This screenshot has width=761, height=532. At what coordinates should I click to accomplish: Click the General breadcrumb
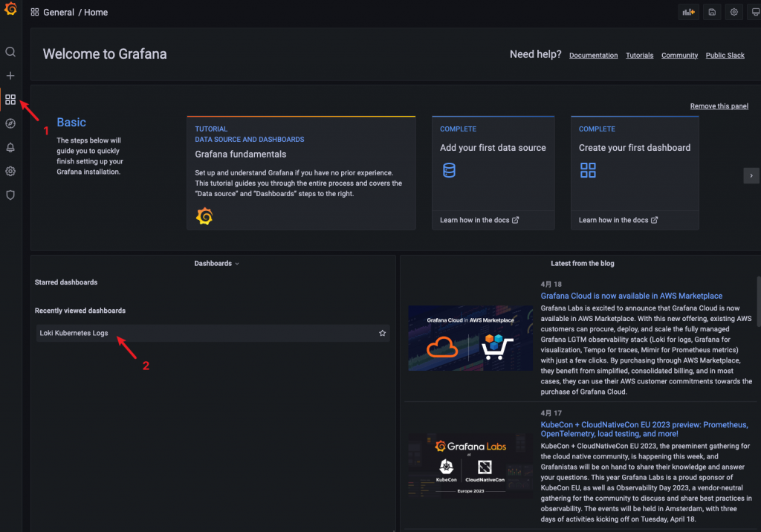[59, 12]
